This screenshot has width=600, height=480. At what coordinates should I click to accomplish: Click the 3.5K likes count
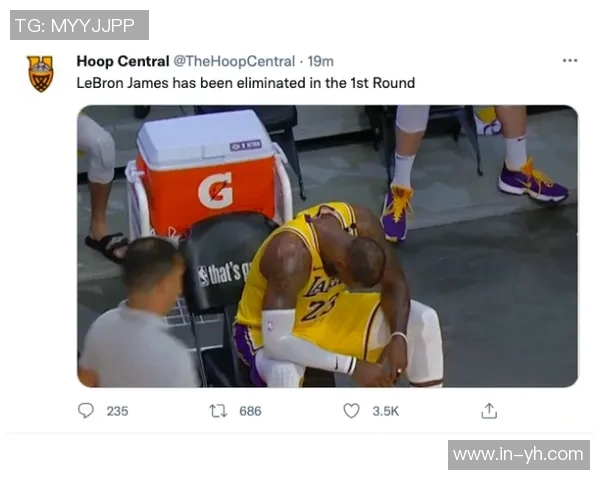386,411
